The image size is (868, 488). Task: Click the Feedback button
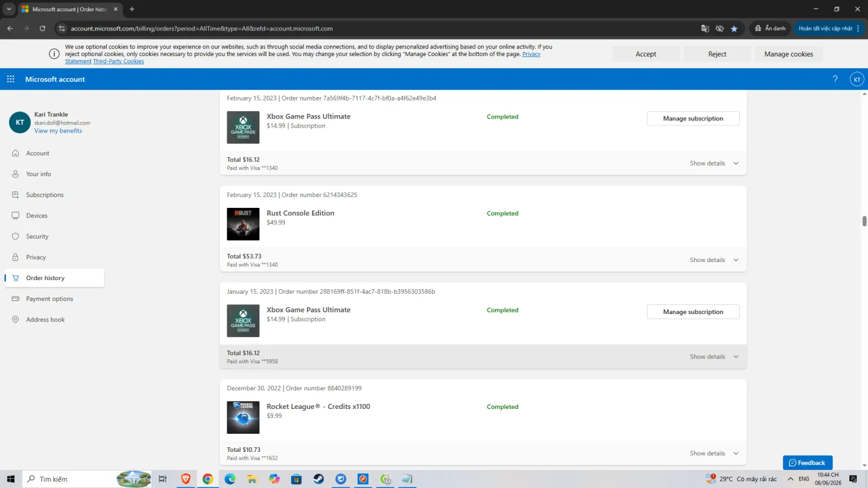[x=808, y=463]
